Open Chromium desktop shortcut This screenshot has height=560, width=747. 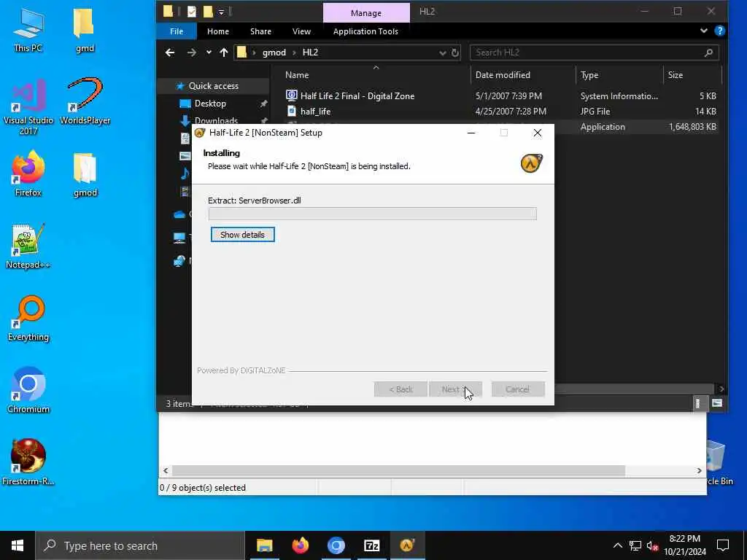point(28,390)
